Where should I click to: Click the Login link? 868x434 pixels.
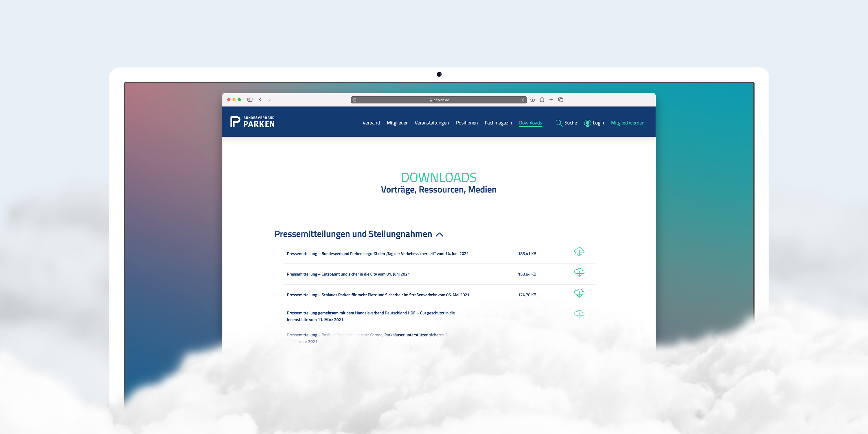pyautogui.click(x=594, y=123)
